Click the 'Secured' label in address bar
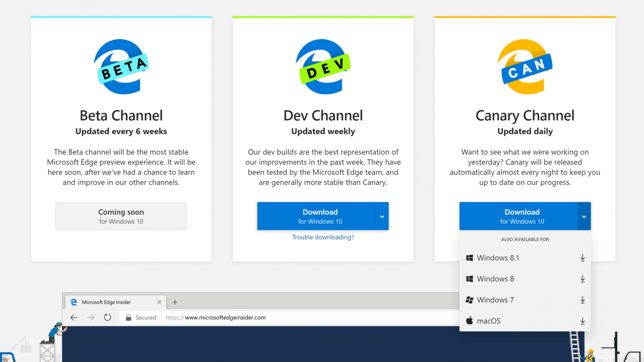The image size is (644, 362). tap(146, 318)
